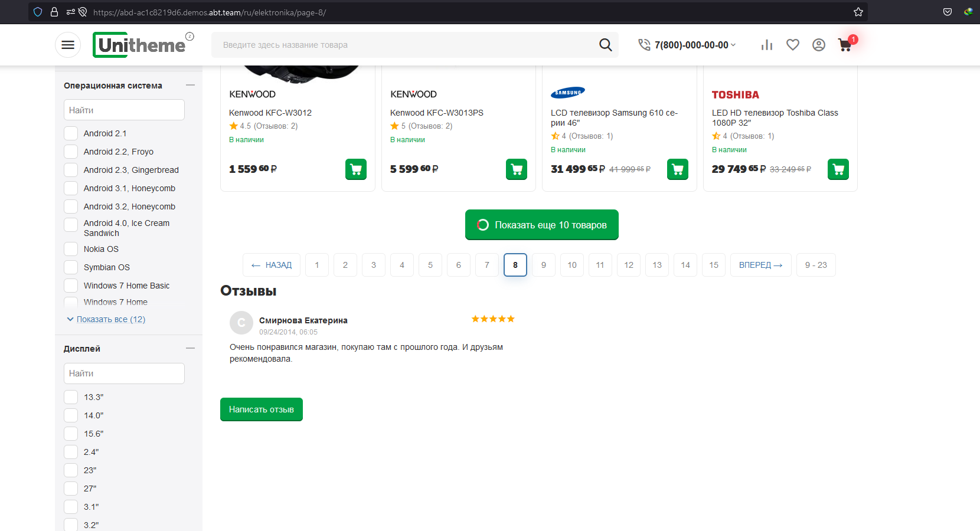The height and width of the screenshot is (531, 980).
Task: Go to pagination page 15
Action: (x=714, y=265)
